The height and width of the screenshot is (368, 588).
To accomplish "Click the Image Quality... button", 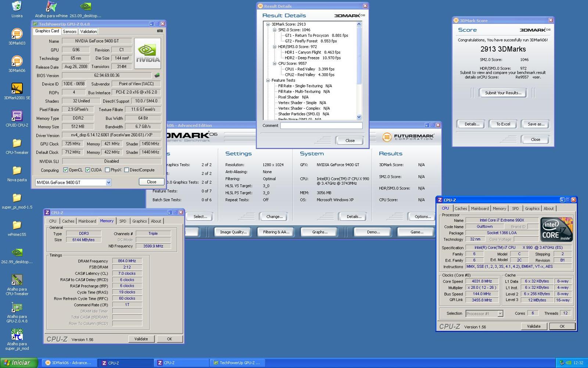I will click(233, 232).
